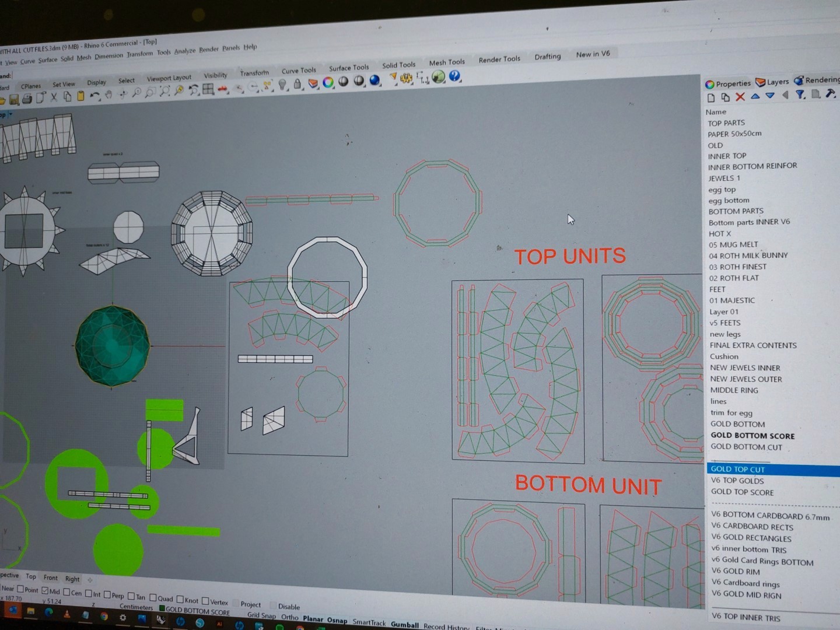840x630 pixels.
Task: Switch to the Curve Tools toolbar tab
Action: click(299, 71)
